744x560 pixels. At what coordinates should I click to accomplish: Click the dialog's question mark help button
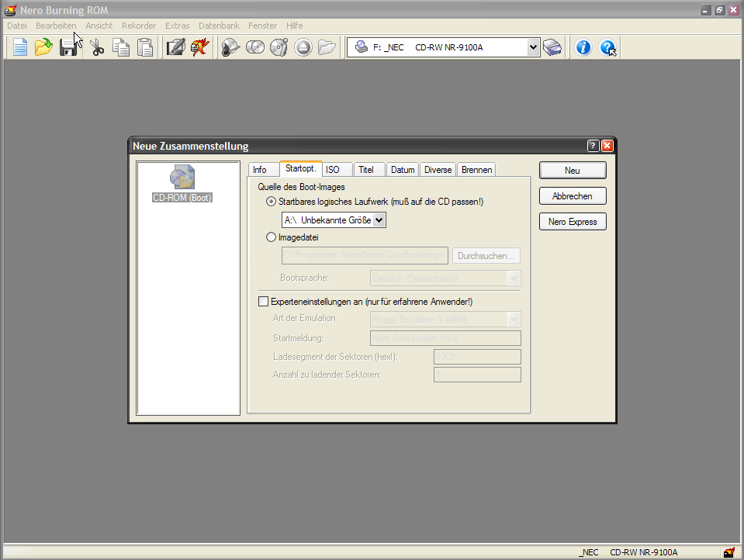click(593, 146)
